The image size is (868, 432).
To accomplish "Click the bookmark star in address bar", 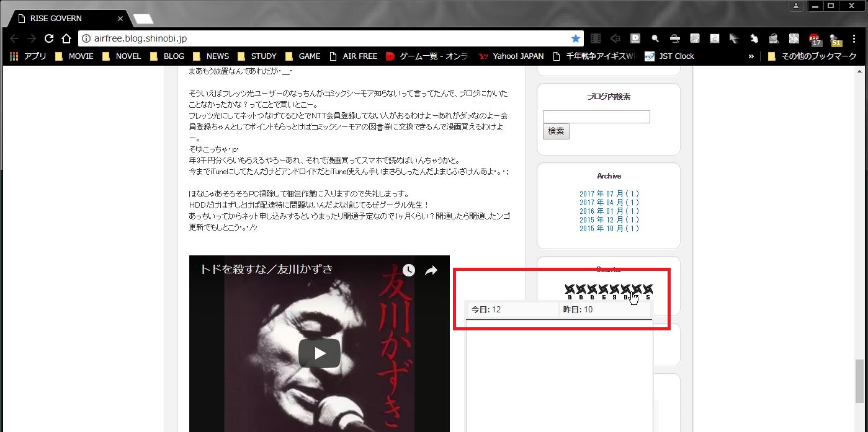I will click(575, 38).
